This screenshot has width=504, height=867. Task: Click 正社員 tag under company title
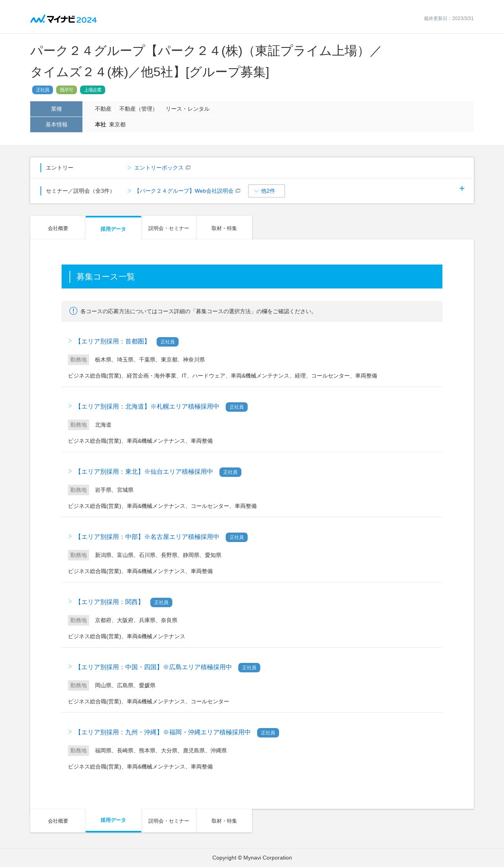pyautogui.click(x=42, y=90)
